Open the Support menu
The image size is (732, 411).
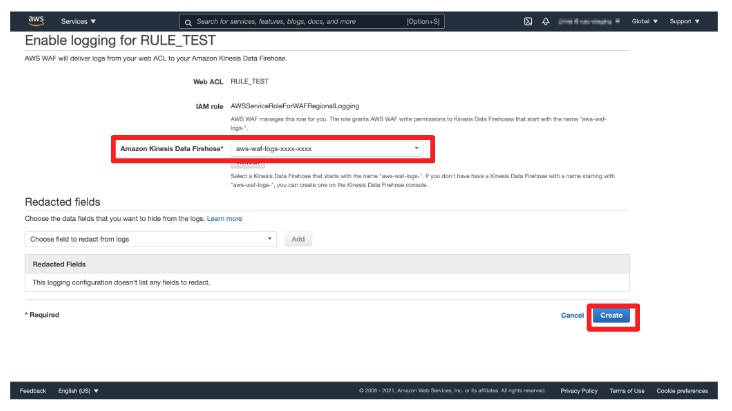coord(684,21)
